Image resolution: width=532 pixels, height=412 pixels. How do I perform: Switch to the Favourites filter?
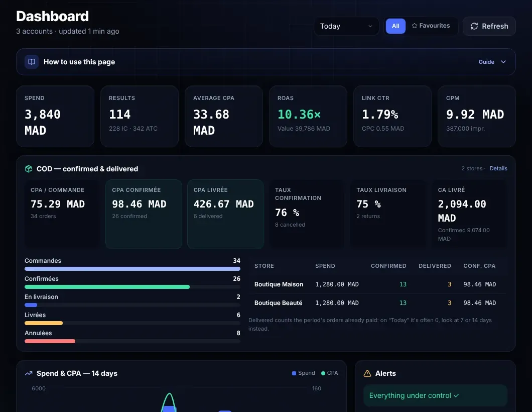[x=431, y=26]
